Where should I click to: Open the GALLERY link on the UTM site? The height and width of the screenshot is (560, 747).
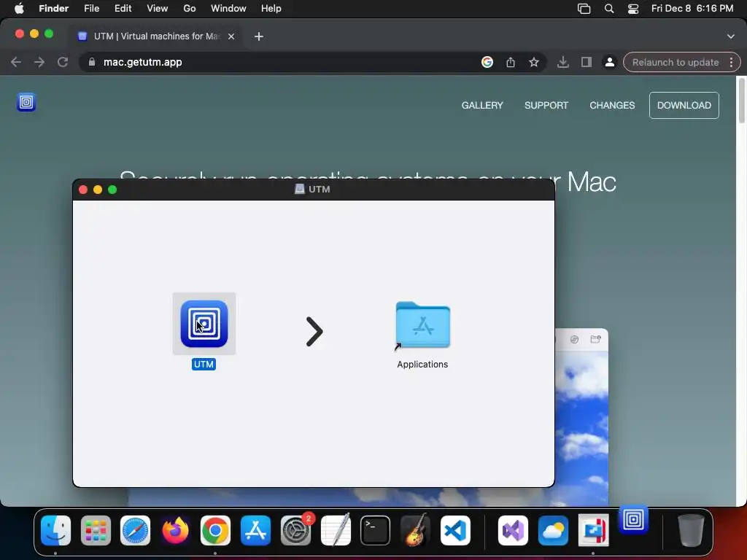[482, 105]
